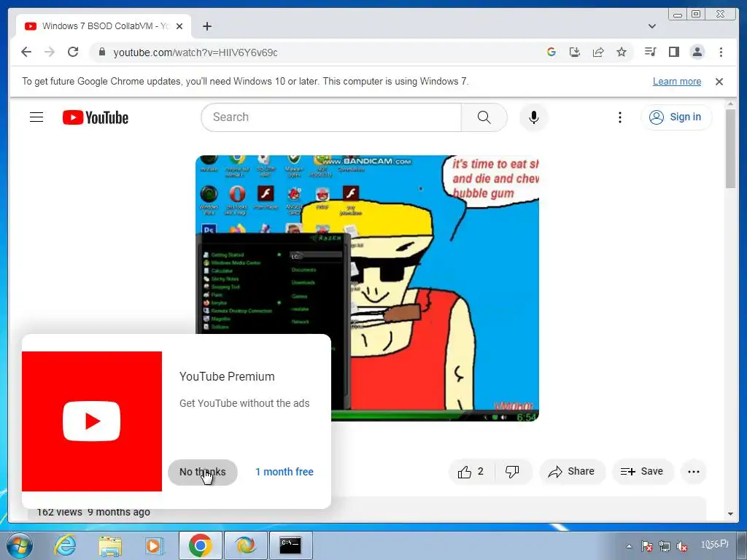Open the Action Center flag icon

tap(646, 546)
